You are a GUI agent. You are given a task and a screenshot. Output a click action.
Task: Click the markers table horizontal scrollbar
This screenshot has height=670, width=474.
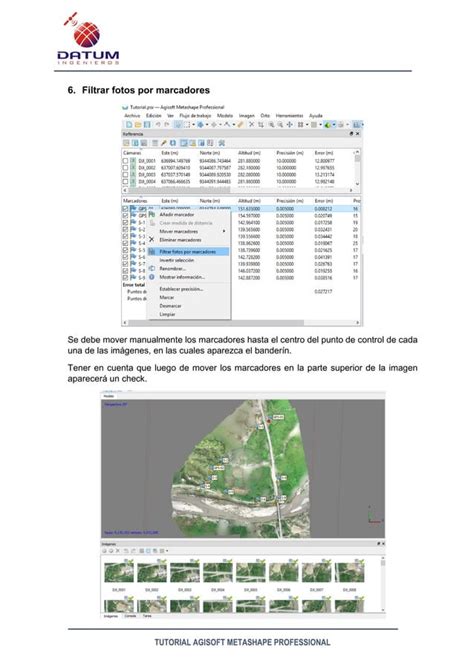pos(241,323)
